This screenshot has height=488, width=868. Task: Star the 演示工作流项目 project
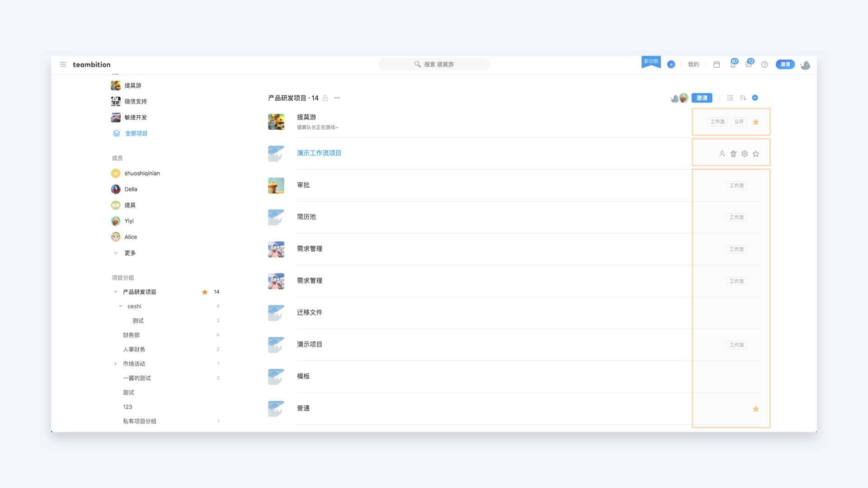click(x=756, y=154)
